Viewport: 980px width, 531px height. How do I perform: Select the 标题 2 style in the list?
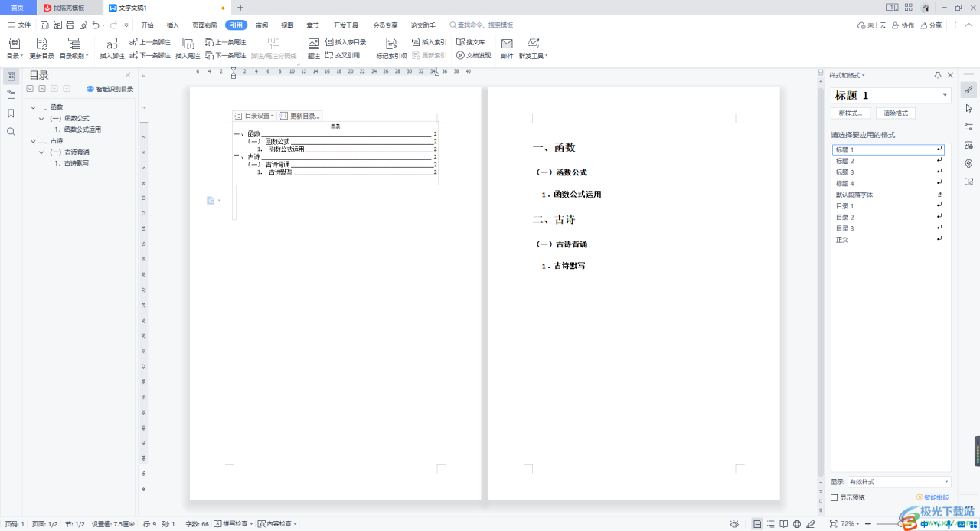844,161
